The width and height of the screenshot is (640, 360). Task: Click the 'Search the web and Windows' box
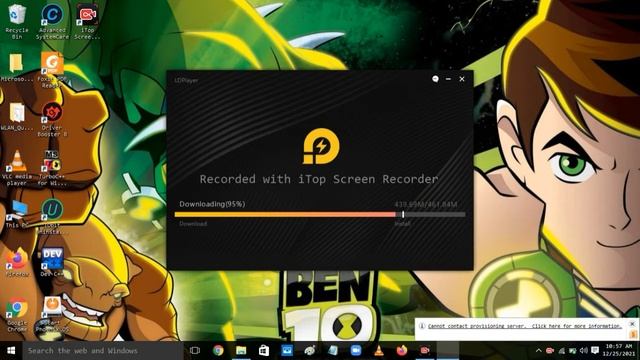103,350
